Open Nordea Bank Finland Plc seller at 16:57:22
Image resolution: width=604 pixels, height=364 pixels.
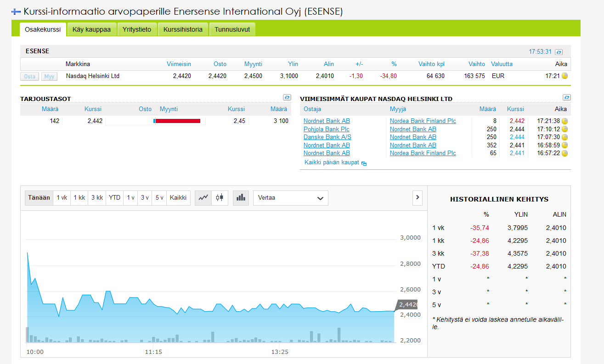[423, 153]
